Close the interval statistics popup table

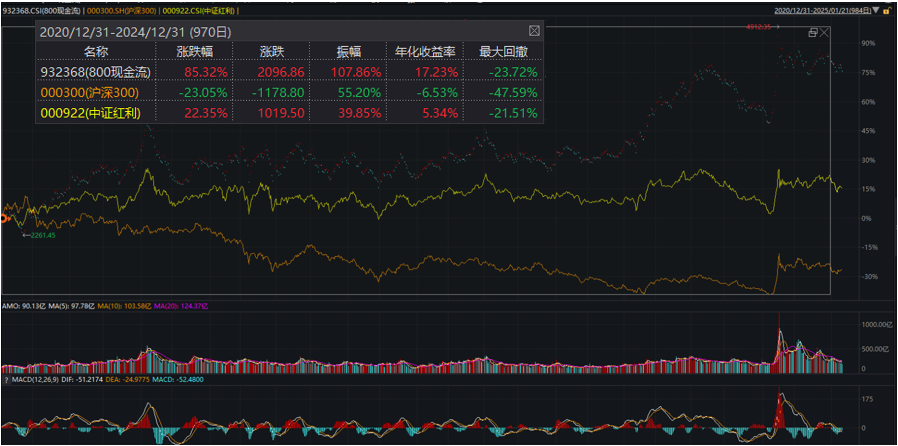click(534, 31)
